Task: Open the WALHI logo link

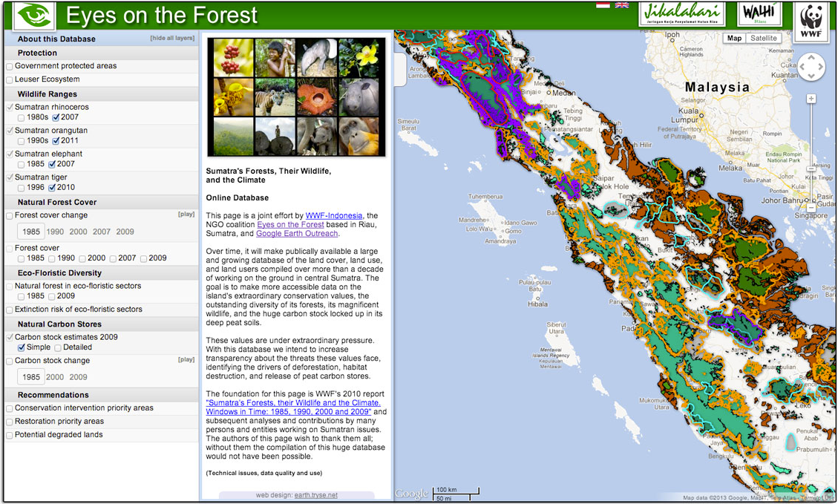Action: pos(759,14)
